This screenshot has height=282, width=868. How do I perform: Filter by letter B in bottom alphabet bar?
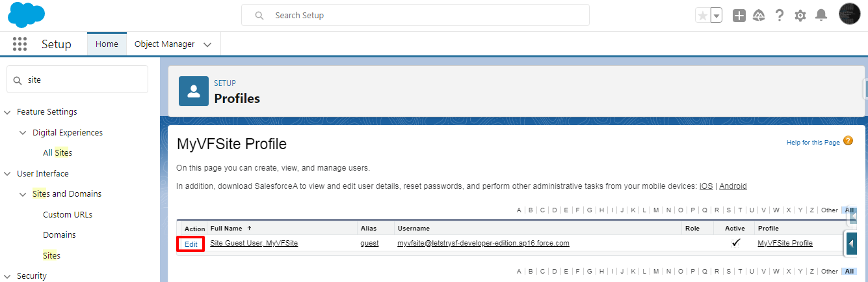[x=531, y=271]
